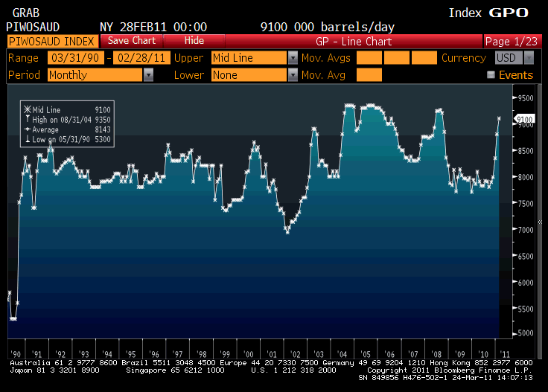The width and height of the screenshot is (548, 392).
Task: Click the lower Mov. Avg input box
Action: click(369, 75)
